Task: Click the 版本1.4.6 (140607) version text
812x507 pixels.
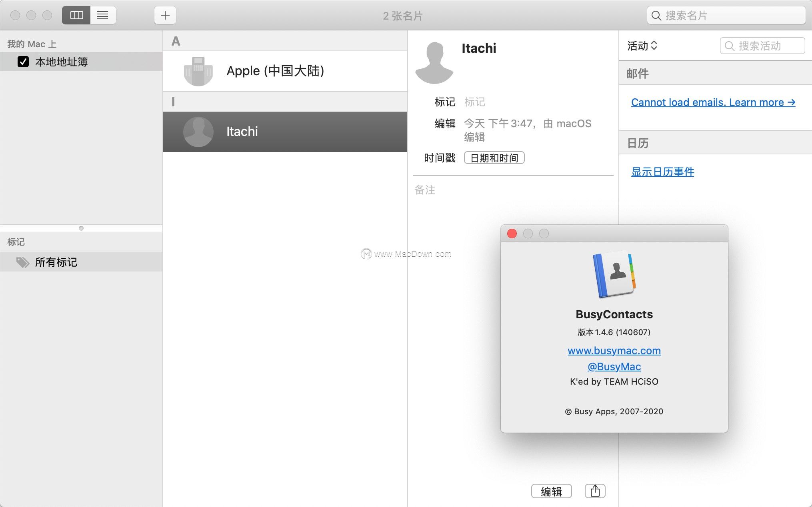Action: (x=614, y=332)
